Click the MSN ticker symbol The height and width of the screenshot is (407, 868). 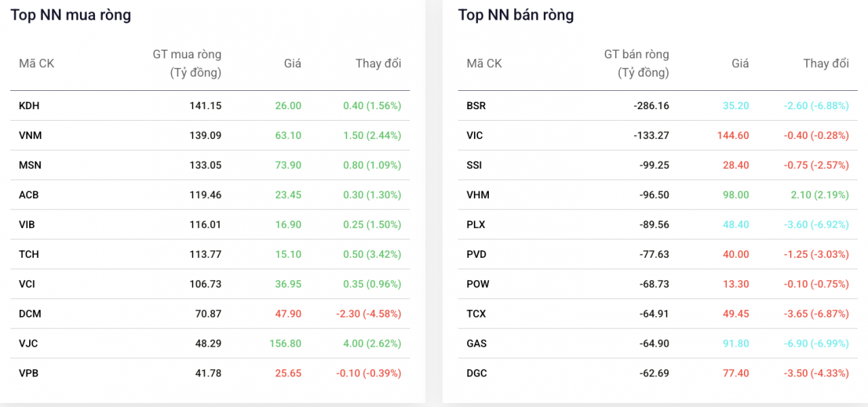[29, 165]
